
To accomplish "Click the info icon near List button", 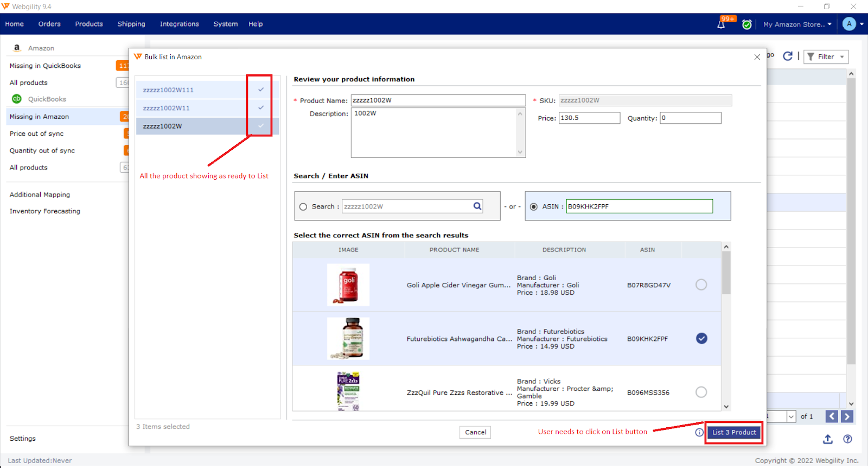I will (x=699, y=432).
